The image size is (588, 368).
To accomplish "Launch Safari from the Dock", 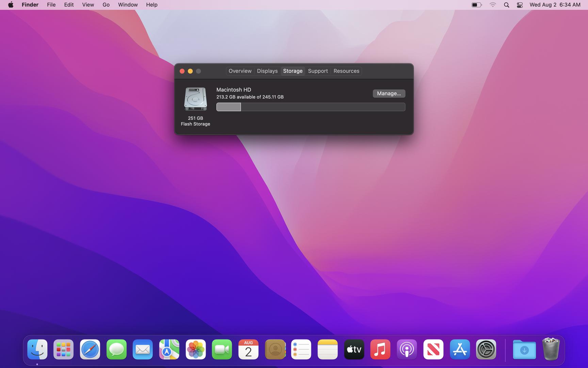I will point(90,349).
